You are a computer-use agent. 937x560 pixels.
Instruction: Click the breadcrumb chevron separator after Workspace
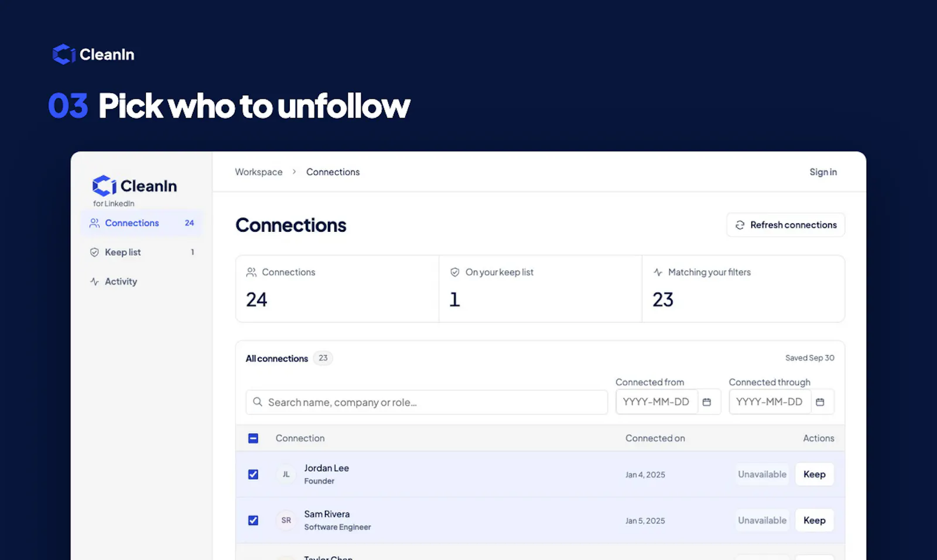click(x=294, y=172)
